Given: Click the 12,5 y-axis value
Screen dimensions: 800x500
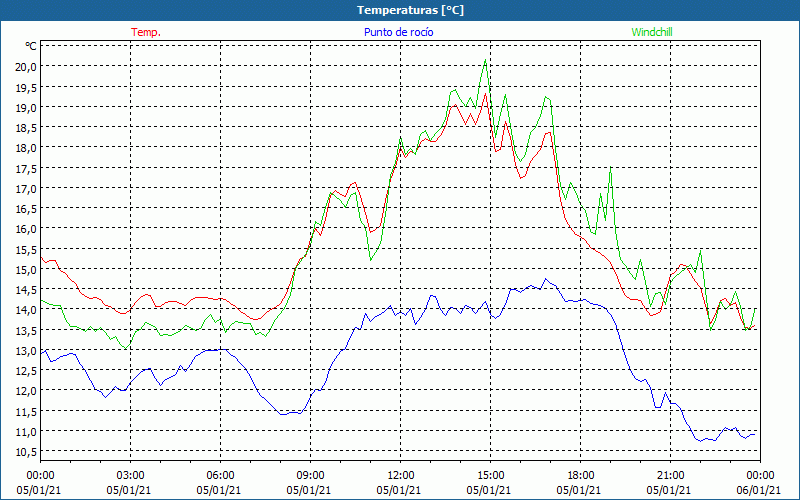Looking at the screenshot, I should [x=27, y=370].
